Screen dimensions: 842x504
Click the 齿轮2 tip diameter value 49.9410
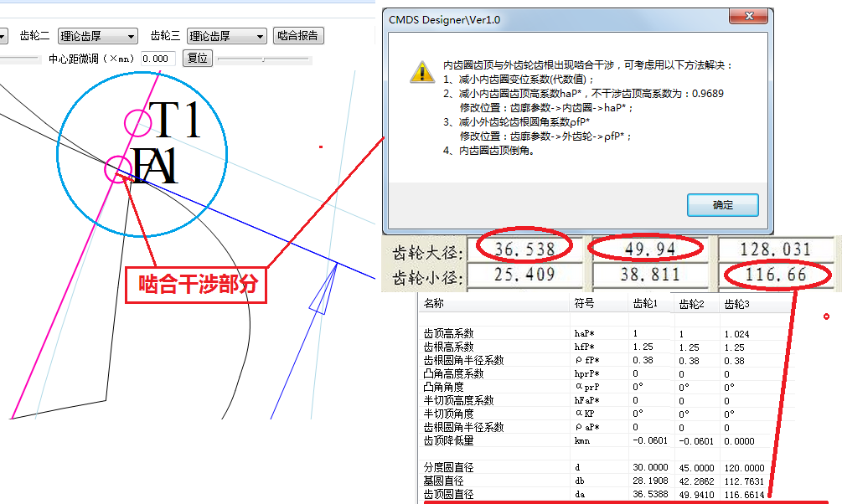click(x=696, y=495)
